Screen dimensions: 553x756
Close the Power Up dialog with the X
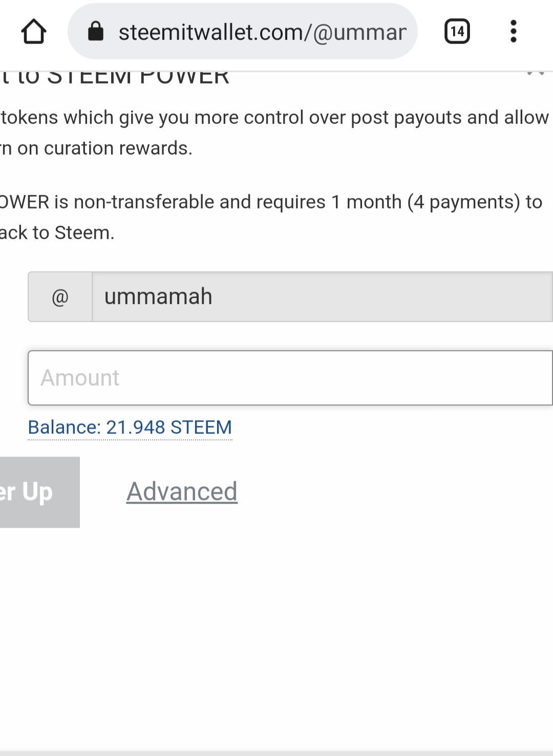(536, 74)
